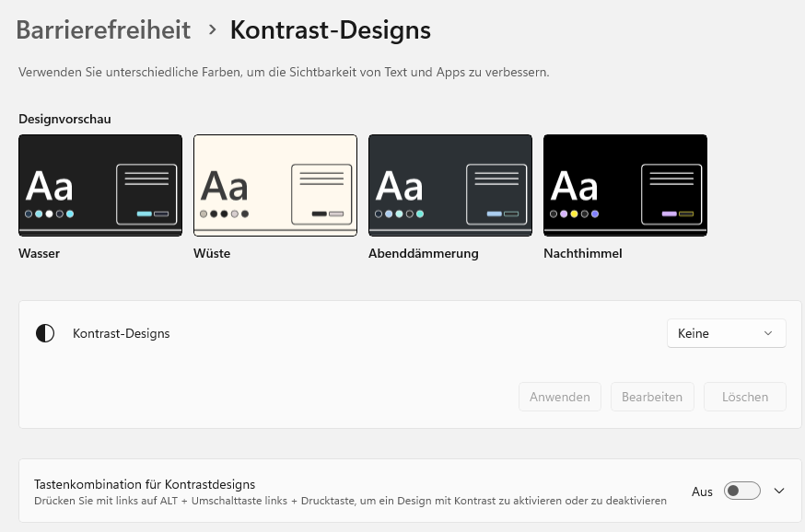
Task: Click the Wasser theme label
Action: click(39, 253)
